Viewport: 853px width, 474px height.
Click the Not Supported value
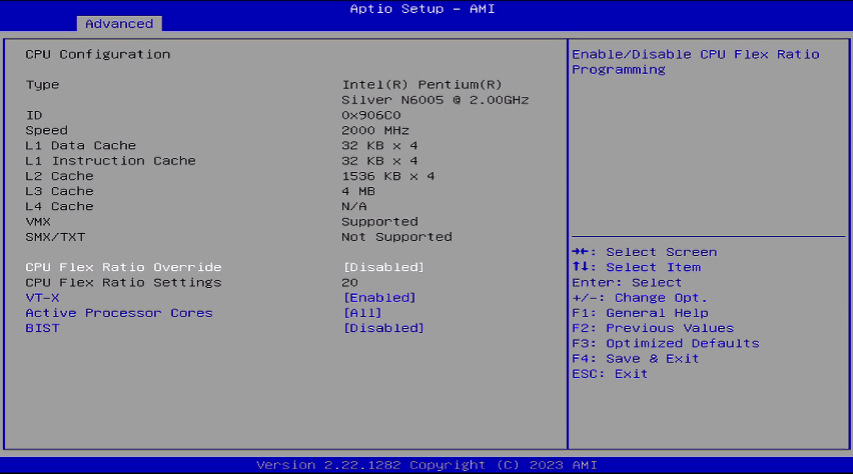click(397, 237)
